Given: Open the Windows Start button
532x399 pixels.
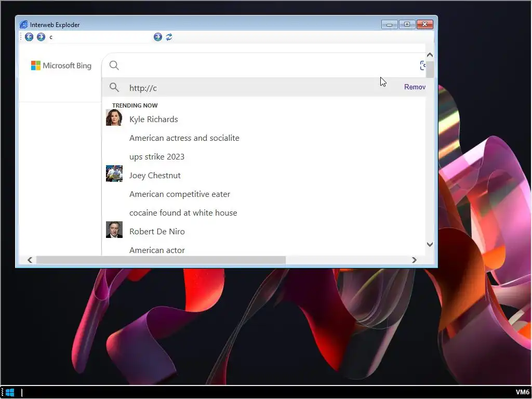Looking at the screenshot, I should coord(10,393).
